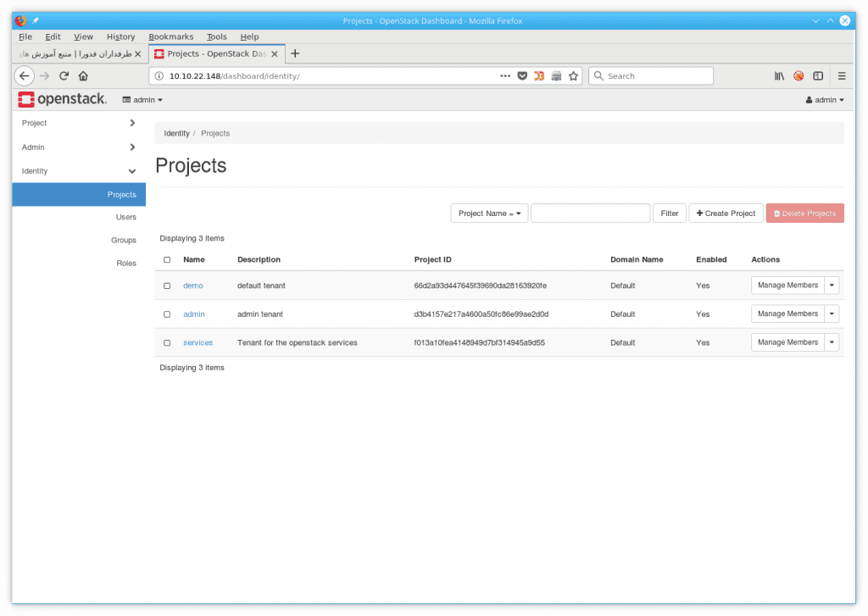
Task: Open the demo project link
Action: [x=192, y=286]
